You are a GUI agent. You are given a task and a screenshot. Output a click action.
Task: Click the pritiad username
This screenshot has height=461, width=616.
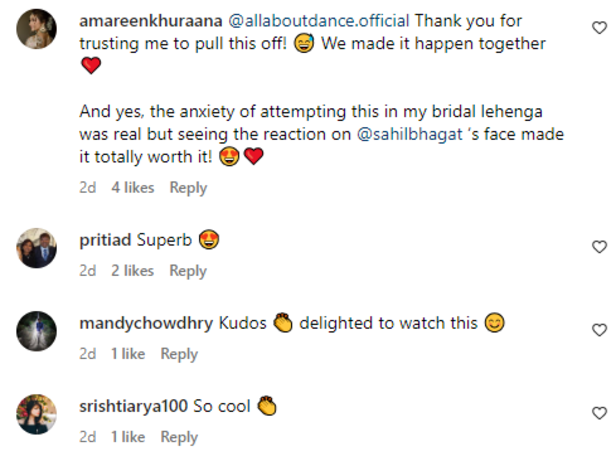(x=105, y=240)
